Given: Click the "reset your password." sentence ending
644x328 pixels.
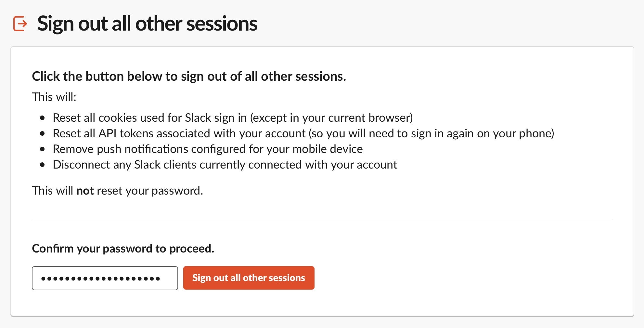Looking at the screenshot, I should [150, 191].
